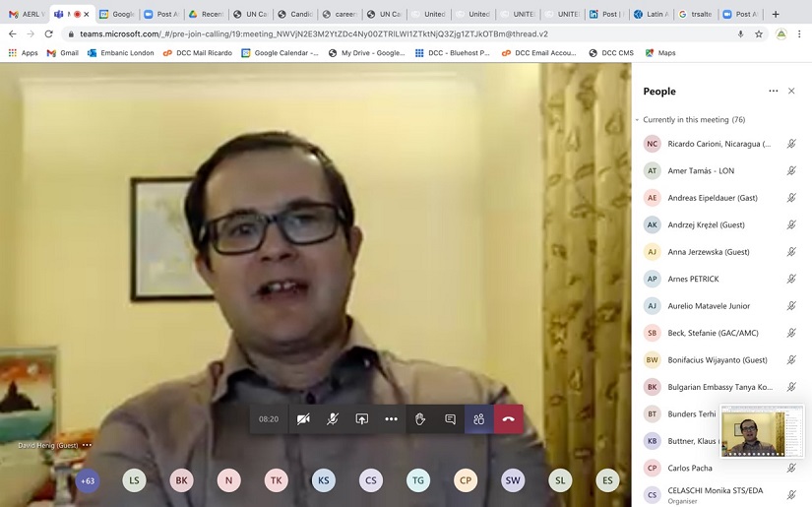Switch to the Latin A browser tab

[x=652, y=14]
